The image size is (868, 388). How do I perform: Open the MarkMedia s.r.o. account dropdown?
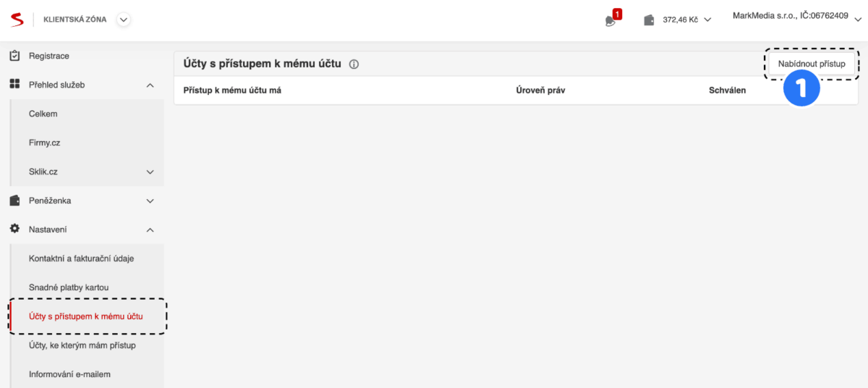[858, 20]
